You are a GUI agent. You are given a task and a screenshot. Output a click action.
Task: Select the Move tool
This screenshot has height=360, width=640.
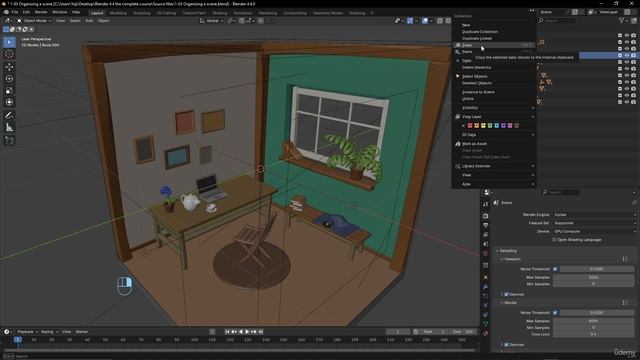(9, 67)
